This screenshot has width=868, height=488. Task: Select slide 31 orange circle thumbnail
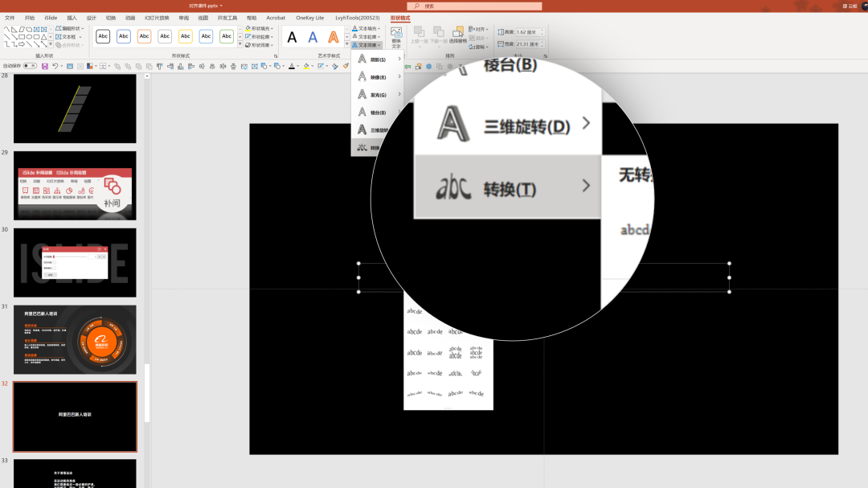75,339
